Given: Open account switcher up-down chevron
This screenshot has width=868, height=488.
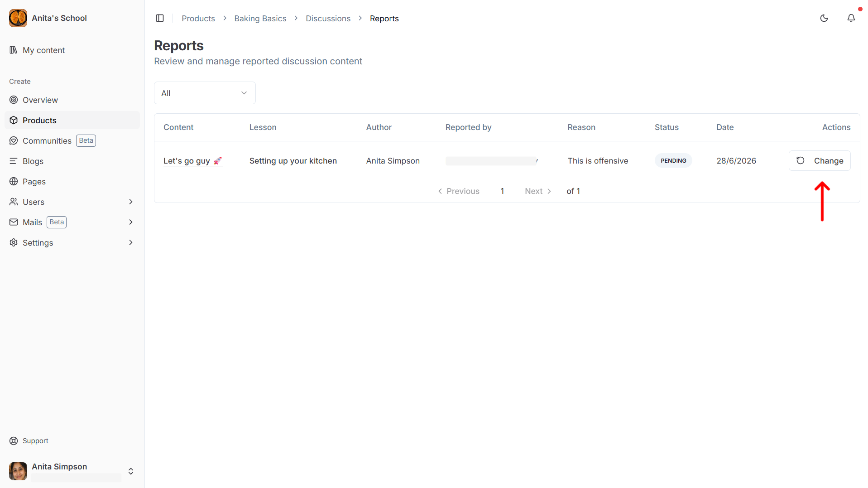Looking at the screenshot, I should point(131,471).
